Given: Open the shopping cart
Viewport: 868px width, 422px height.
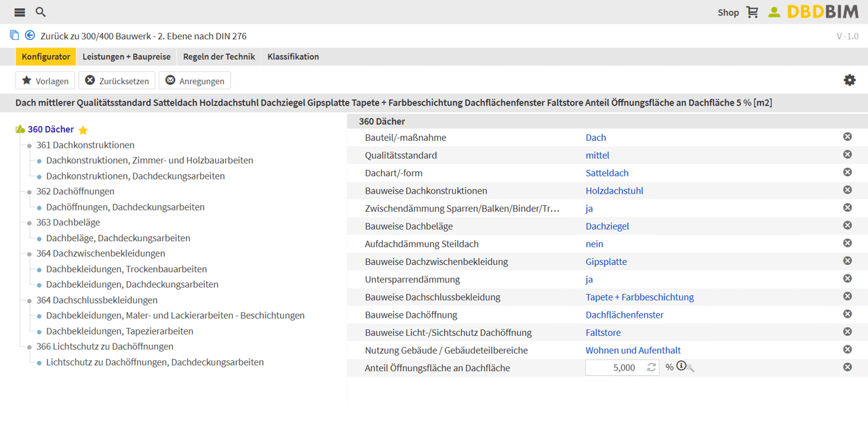Looking at the screenshot, I should pos(752,12).
